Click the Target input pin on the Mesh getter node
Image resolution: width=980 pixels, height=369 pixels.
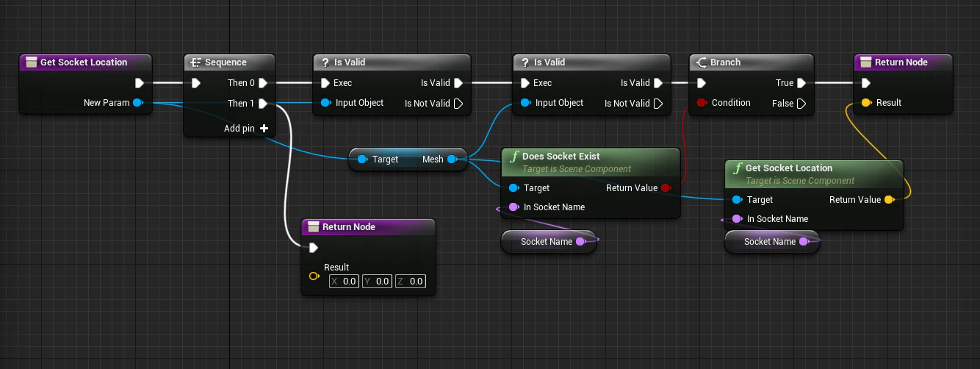pyautogui.click(x=362, y=159)
